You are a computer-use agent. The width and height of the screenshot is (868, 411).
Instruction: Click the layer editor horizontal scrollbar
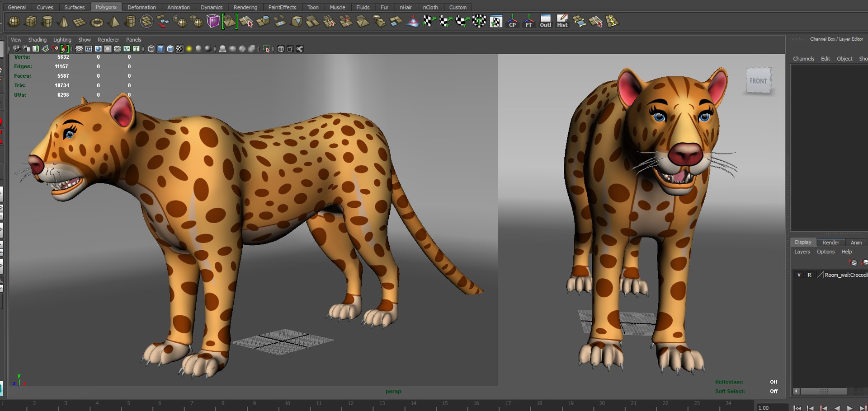(823, 391)
